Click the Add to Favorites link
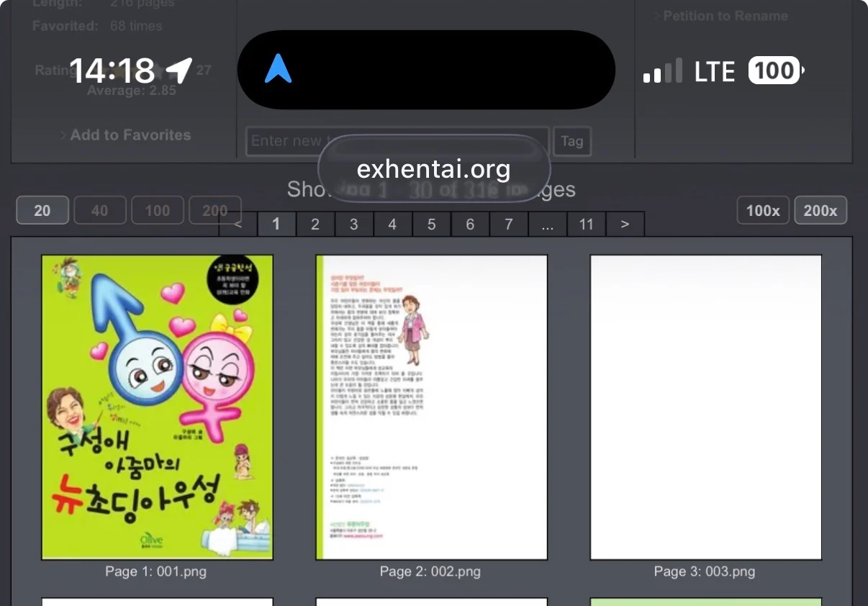Image resolution: width=868 pixels, height=606 pixels. tap(130, 135)
